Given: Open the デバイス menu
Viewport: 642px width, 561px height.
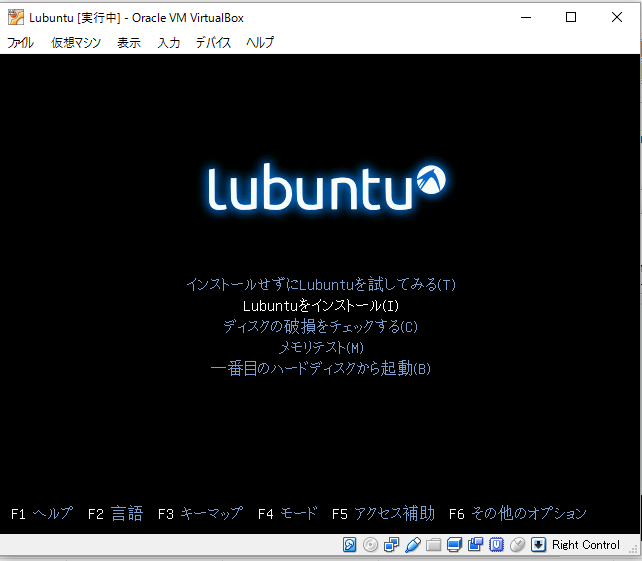Looking at the screenshot, I should click(x=213, y=42).
